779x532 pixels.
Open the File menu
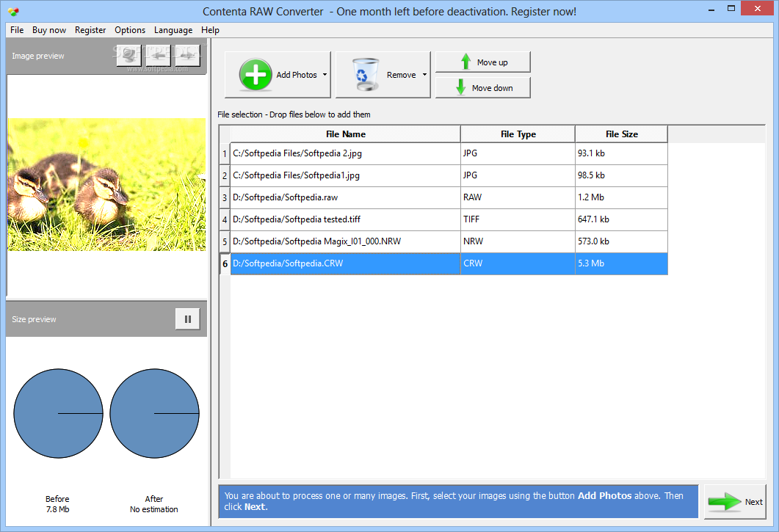[17, 30]
